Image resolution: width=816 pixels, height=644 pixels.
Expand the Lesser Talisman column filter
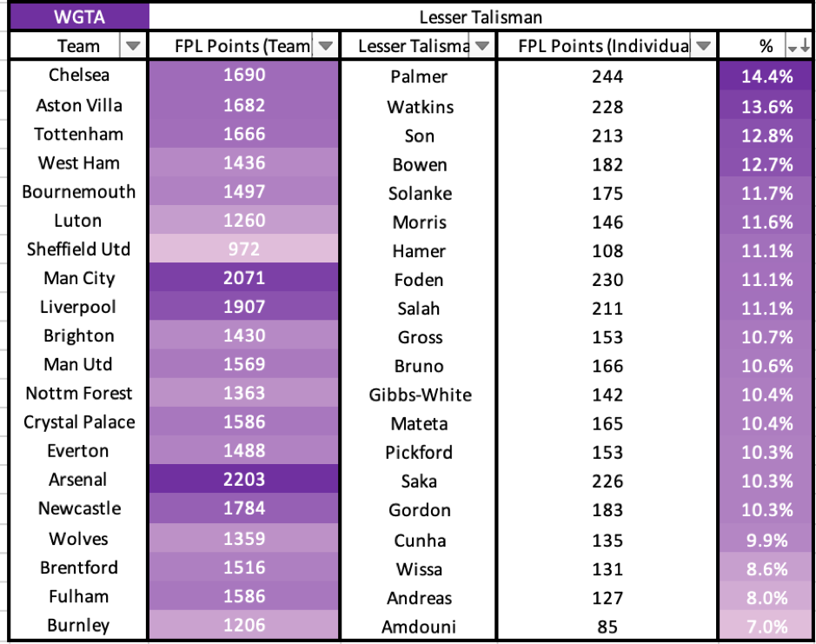pos(481,47)
